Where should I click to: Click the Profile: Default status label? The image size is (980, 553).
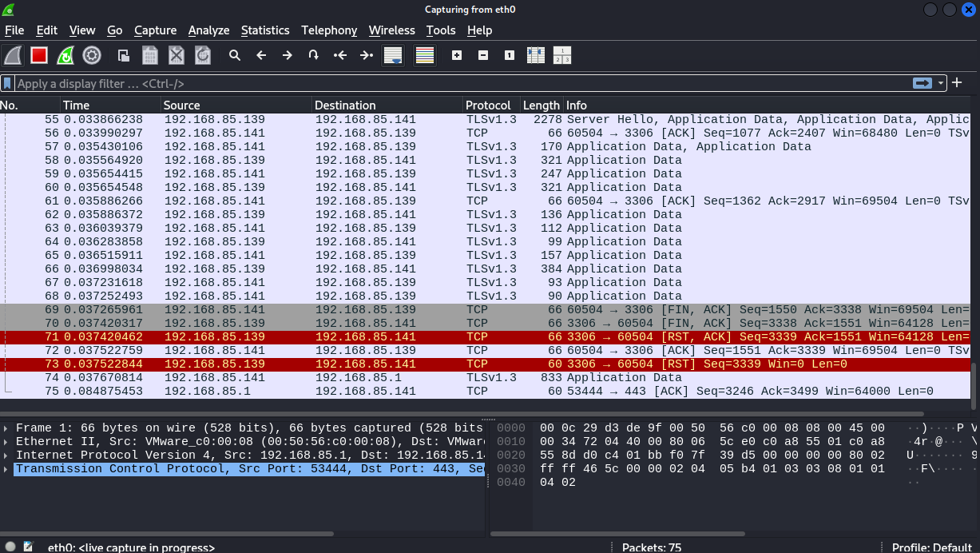coord(931,547)
